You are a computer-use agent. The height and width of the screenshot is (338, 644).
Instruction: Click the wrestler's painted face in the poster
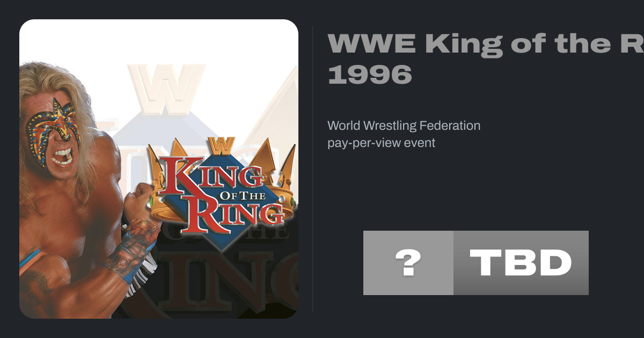click(x=54, y=134)
